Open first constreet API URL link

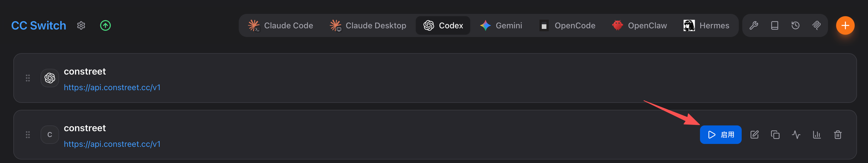click(112, 87)
